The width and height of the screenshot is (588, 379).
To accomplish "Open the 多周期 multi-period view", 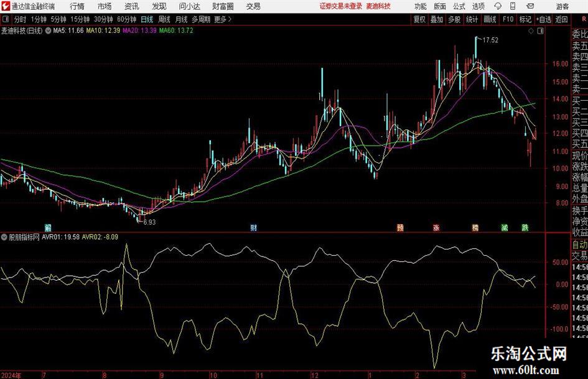I will [x=201, y=19].
